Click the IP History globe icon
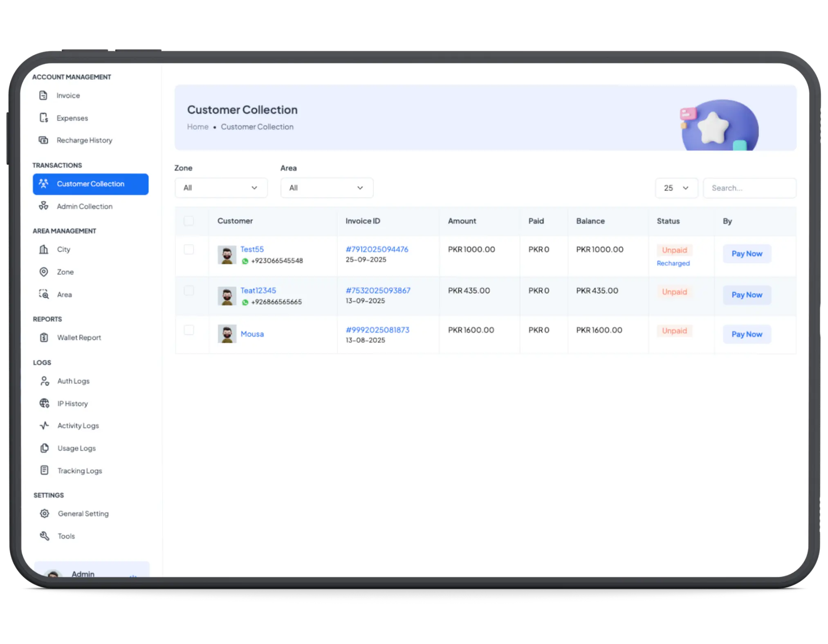The width and height of the screenshot is (828, 644). [44, 403]
